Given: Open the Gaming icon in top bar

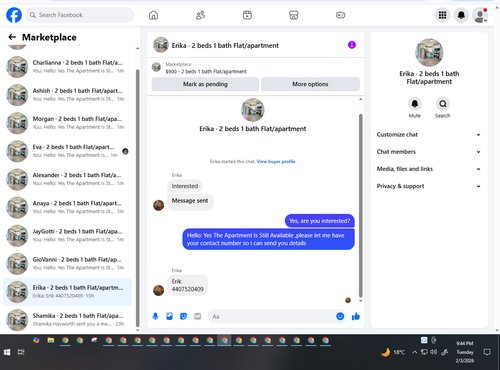Looking at the screenshot, I should click(x=340, y=15).
